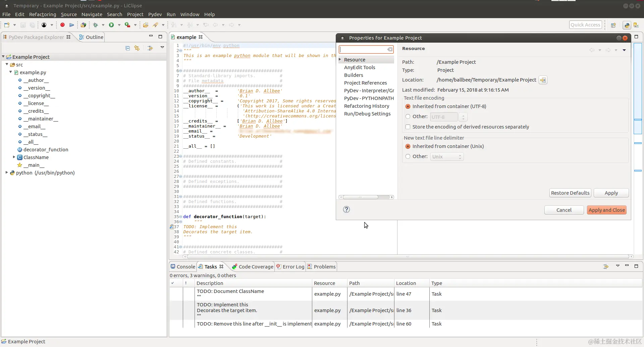
Task: Check Store the encoding of derived resources separately
Action: pos(408,127)
